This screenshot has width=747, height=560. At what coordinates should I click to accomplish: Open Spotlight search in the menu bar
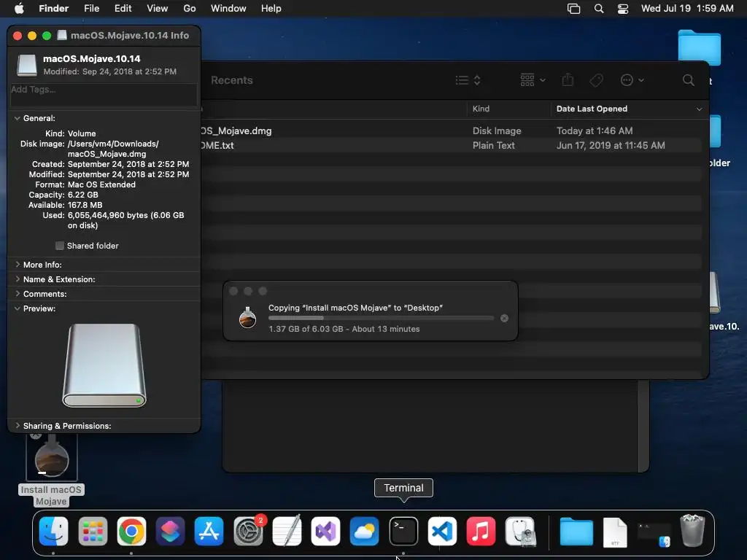pos(599,9)
